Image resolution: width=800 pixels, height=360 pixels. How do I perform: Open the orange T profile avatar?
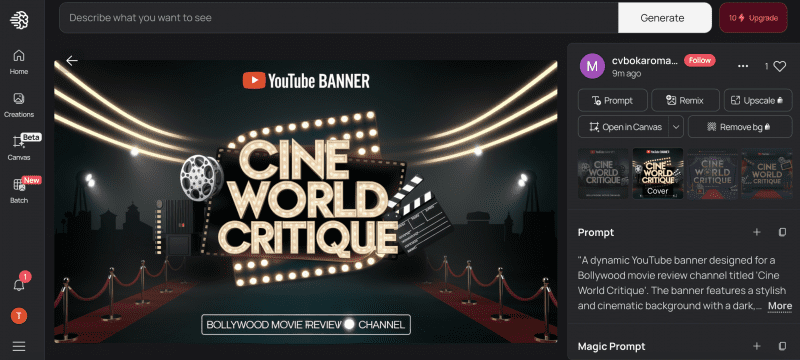[19, 316]
